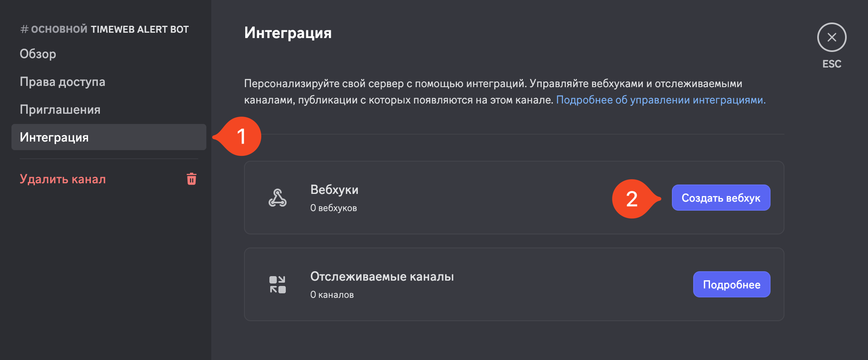Click the ESC label under close button
The width and height of the screenshot is (868, 360).
coord(832,64)
